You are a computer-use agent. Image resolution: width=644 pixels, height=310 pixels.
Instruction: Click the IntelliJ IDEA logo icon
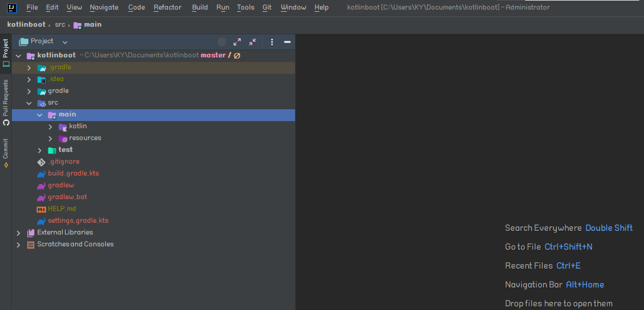click(11, 7)
